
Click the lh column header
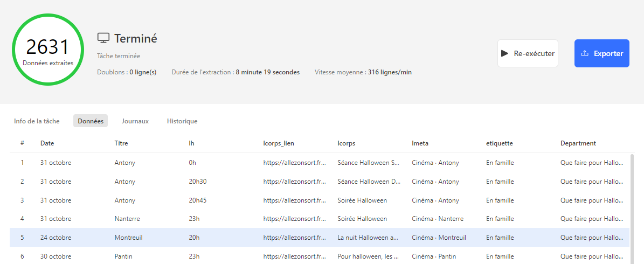[191, 143]
